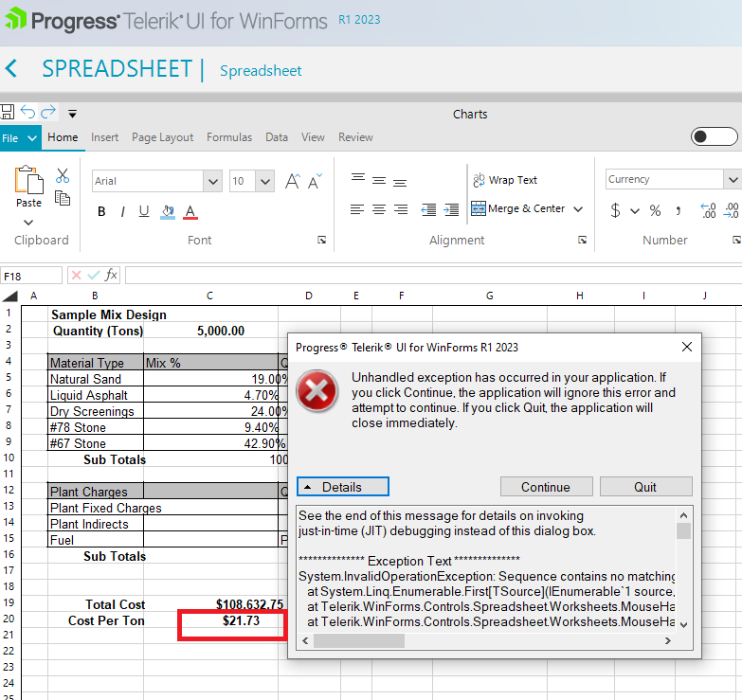Click the formula bar confirm checkmark
742x700 pixels.
click(94, 275)
